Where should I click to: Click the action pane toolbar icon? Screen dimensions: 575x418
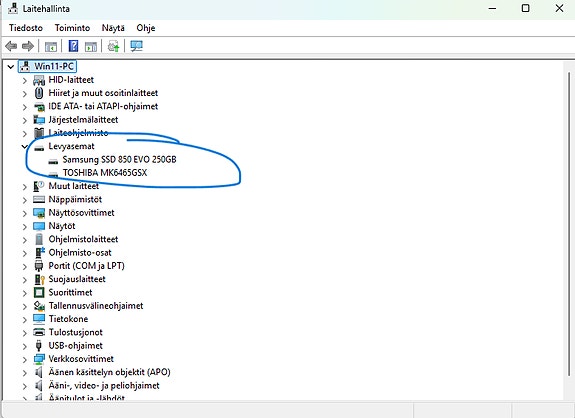coord(91,47)
